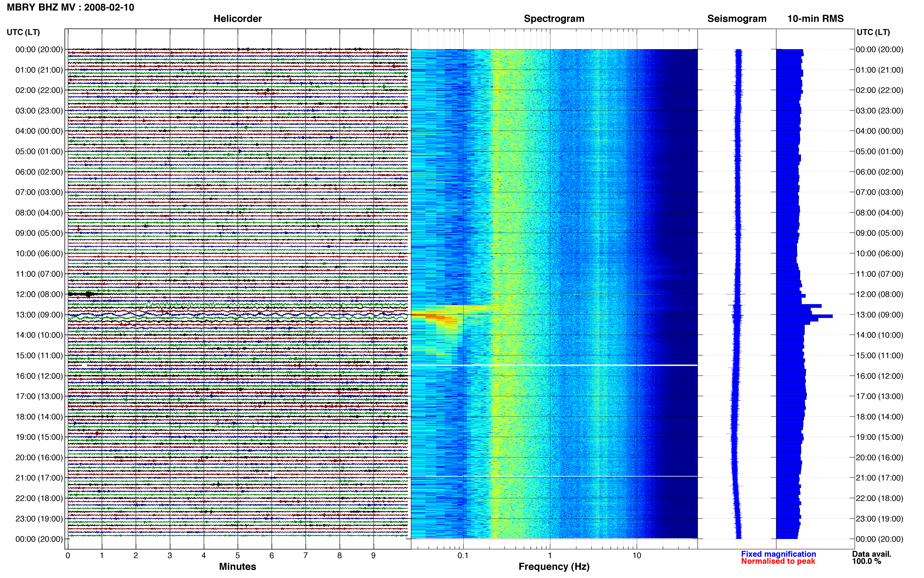Click '09:00 (05:00)' on the RMS-side time axis
This screenshot has width=924, height=578.
pyautogui.click(x=879, y=233)
